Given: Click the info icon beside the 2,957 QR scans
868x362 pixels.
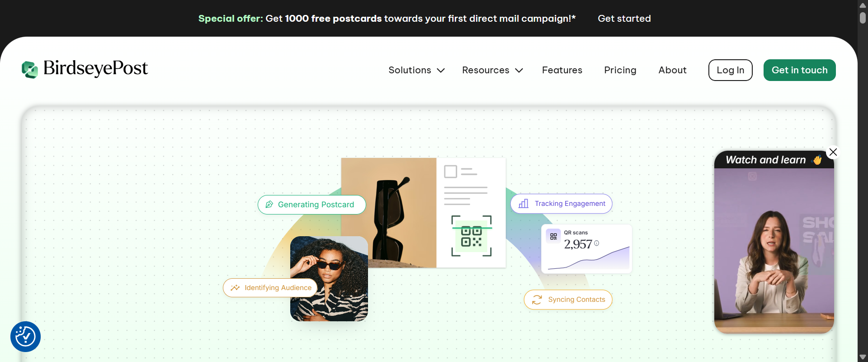Looking at the screenshot, I should [x=597, y=243].
